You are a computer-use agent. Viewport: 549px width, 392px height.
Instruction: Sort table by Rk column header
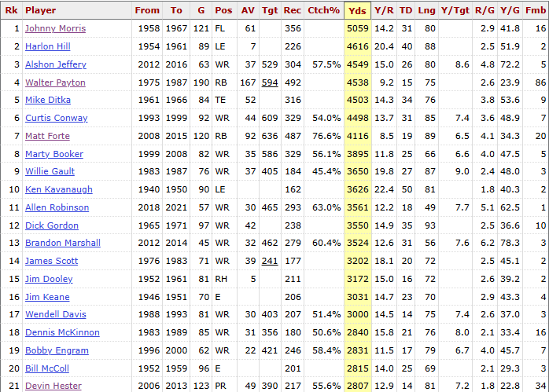[x=11, y=10]
